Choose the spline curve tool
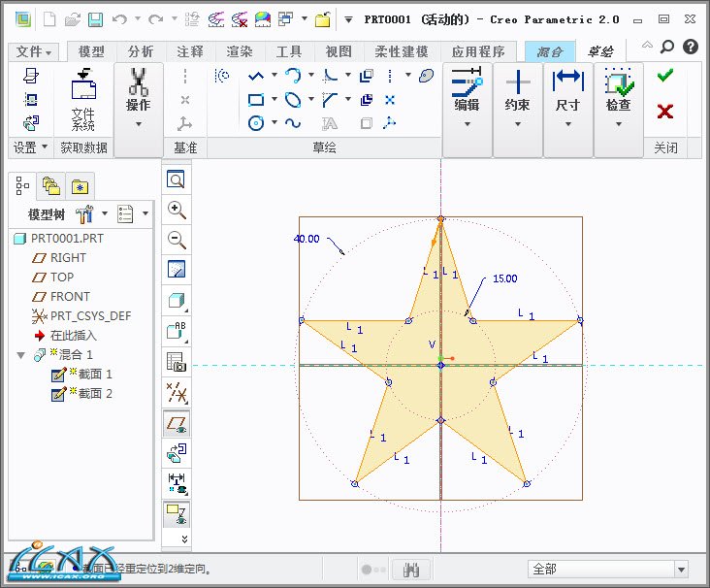The width and height of the screenshot is (710, 588). (x=292, y=123)
